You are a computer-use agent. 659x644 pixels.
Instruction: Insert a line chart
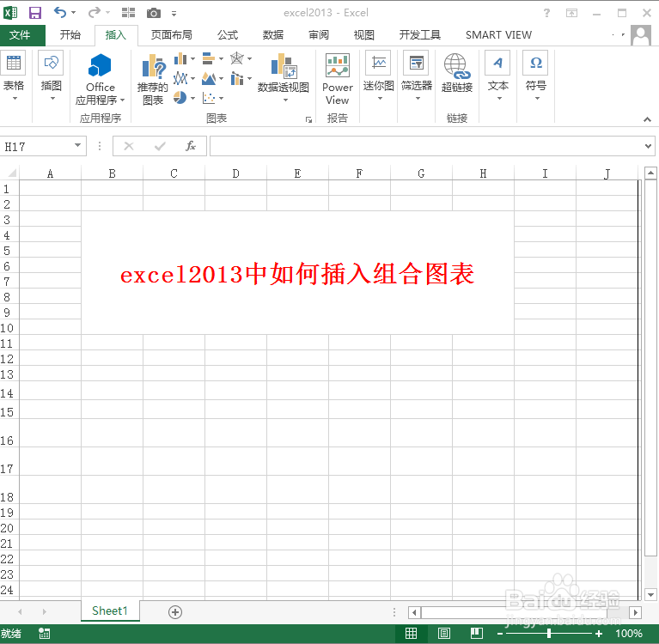180,78
